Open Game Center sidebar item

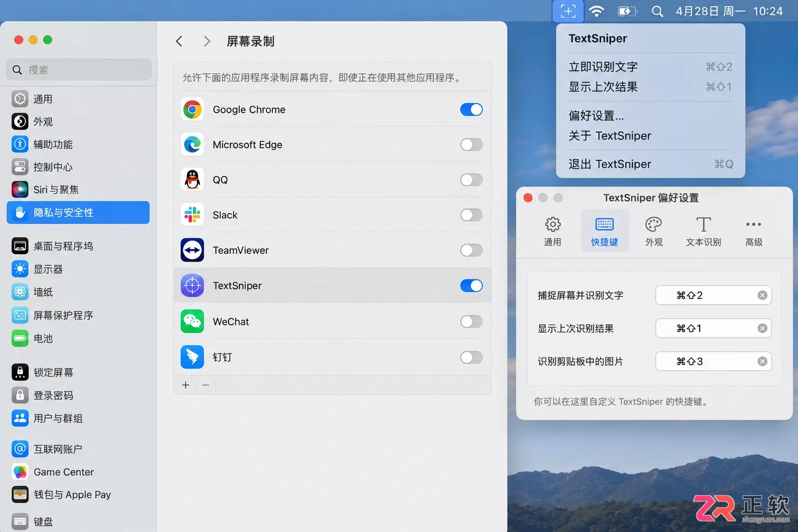point(78,472)
